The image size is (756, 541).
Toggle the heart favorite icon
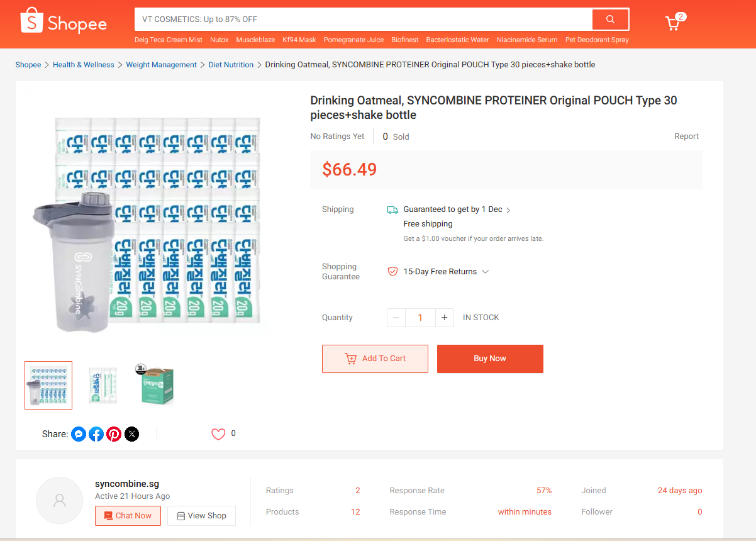click(218, 434)
